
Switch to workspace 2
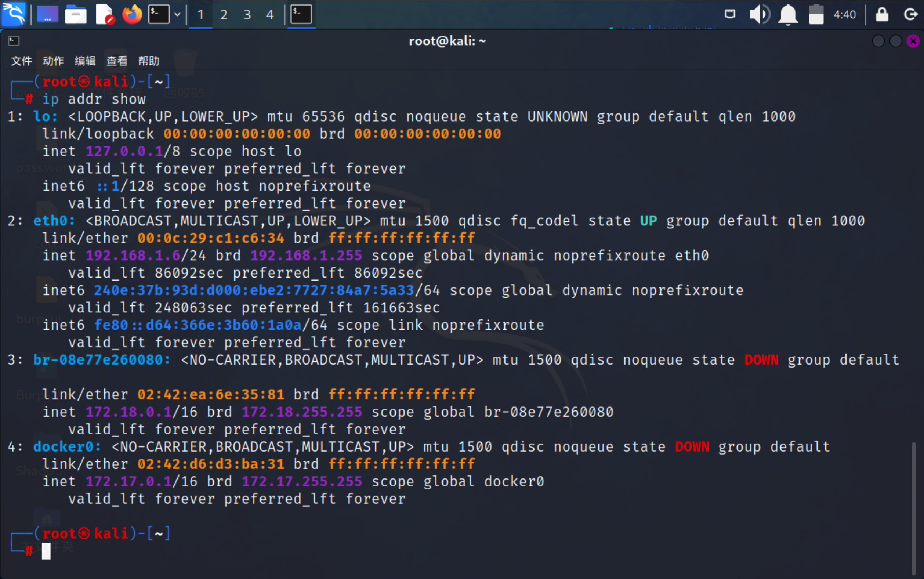[224, 15]
